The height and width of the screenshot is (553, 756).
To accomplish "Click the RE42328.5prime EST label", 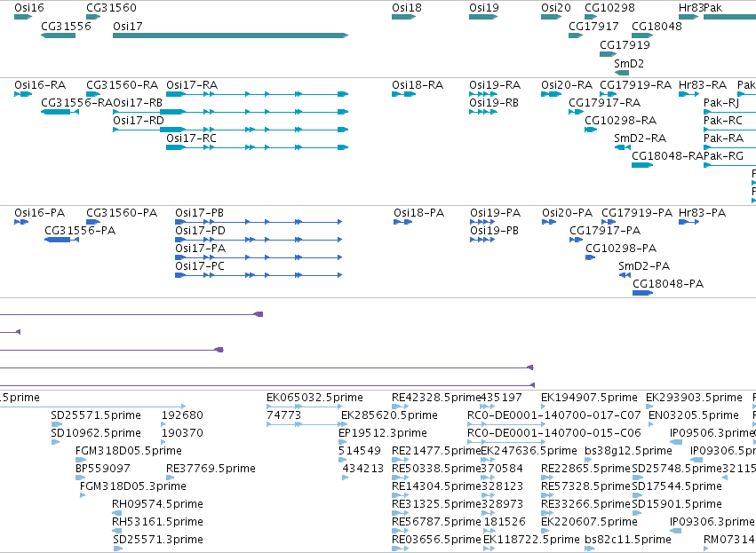I will pyautogui.click(x=436, y=398).
